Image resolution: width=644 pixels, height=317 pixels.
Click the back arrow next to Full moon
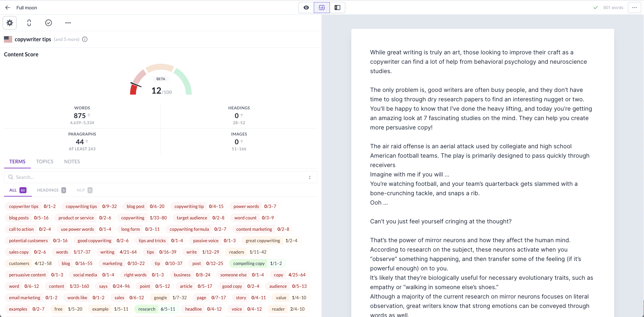pyautogui.click(x=8, y=8)
